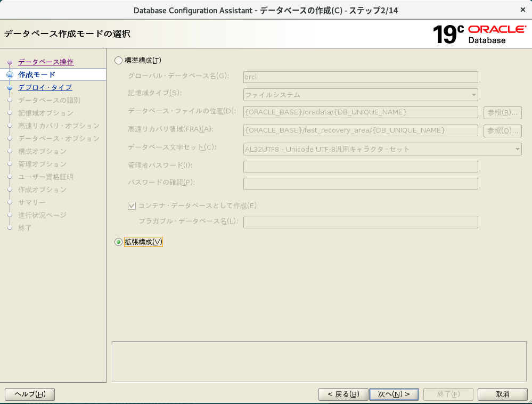The image size is (532, 404).
Task: Click the 管理者パスワード input field
Action: click(x=361, y=166)
